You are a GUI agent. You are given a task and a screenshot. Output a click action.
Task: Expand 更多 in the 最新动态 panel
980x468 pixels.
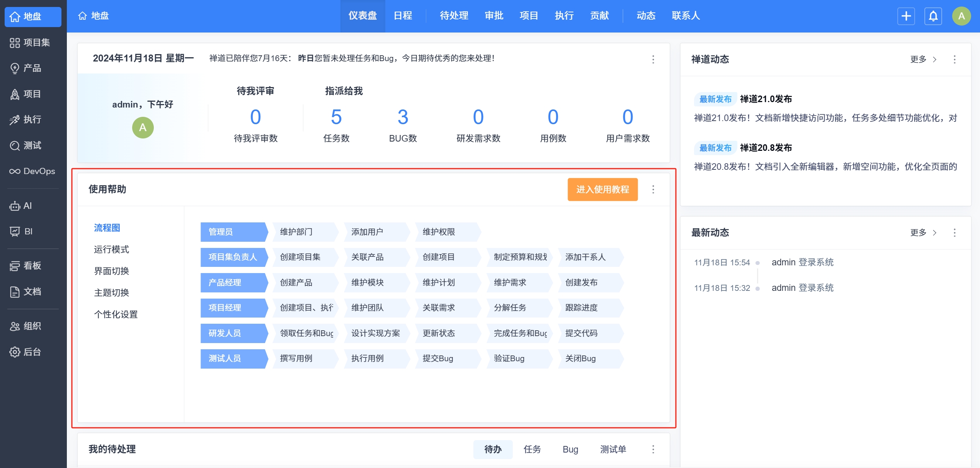click(923, 232)
